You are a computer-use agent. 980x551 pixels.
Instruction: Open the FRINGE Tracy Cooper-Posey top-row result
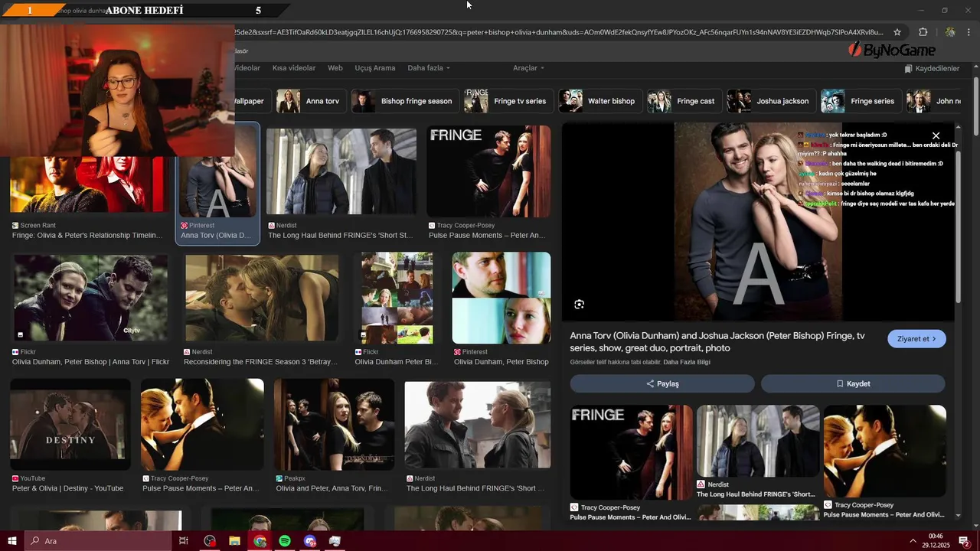[x=488, y=171]
